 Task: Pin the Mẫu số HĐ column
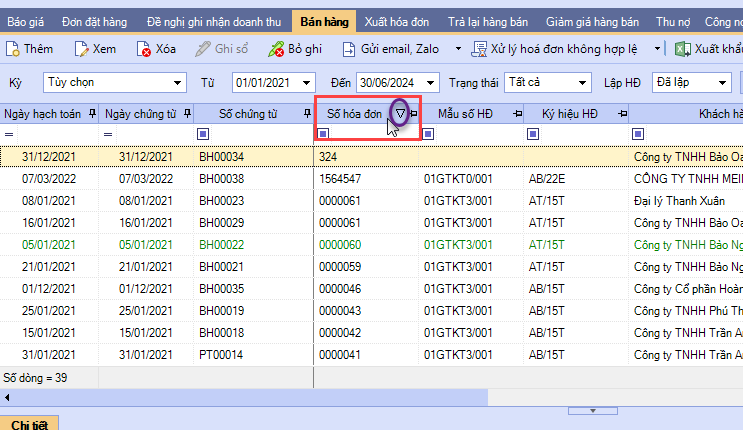(x=517, y=114)
